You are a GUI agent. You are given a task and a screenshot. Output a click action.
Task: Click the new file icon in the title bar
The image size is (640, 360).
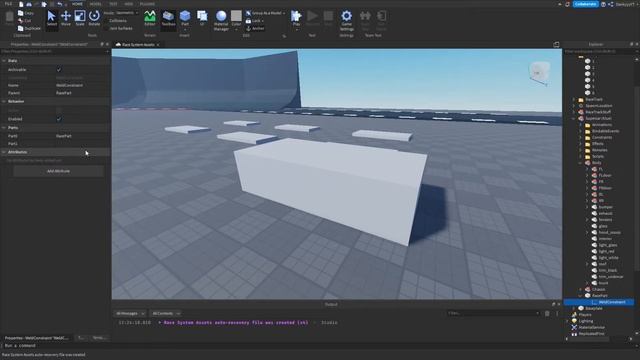click(x=21, y=4)
